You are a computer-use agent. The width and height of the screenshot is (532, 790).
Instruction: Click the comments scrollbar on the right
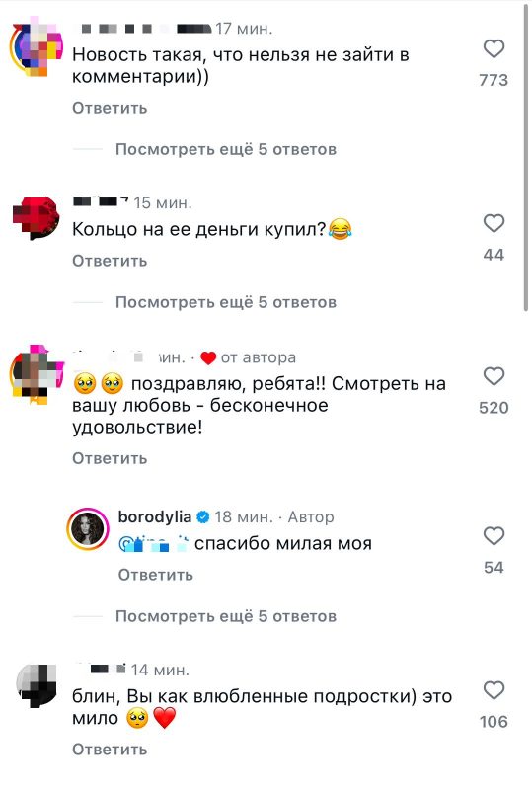[x=527, y=156]
